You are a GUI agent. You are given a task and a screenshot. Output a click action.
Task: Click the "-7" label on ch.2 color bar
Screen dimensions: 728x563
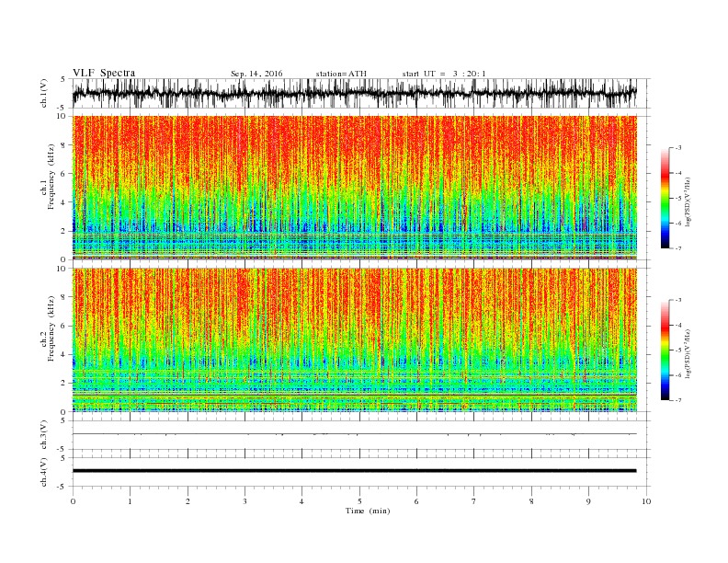tap(678, 400)
